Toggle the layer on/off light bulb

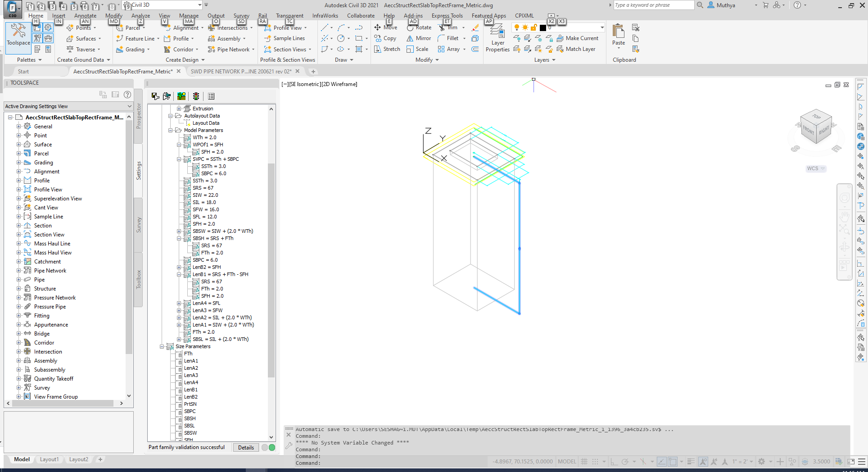point(516,27)
